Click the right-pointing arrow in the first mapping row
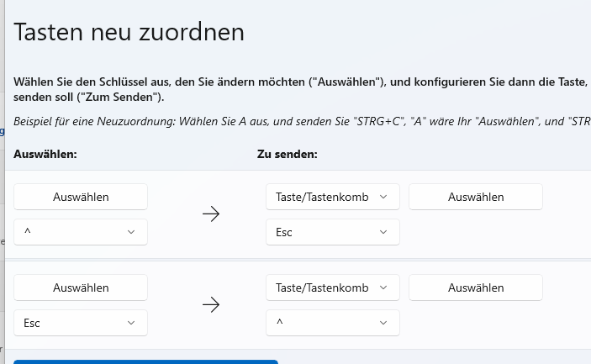The image size is (591, 364). (211, 214)
